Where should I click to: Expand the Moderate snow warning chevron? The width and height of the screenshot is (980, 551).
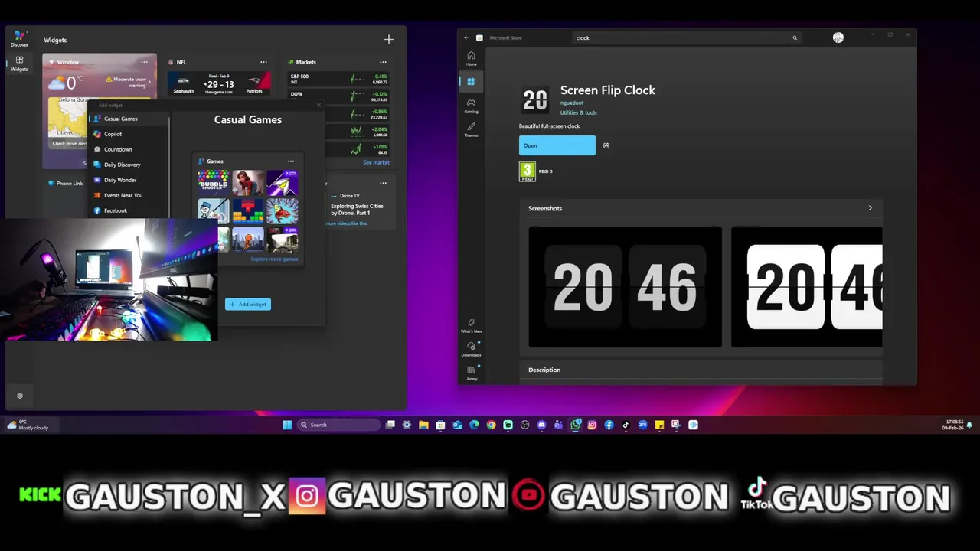click(x=149, y=81)
